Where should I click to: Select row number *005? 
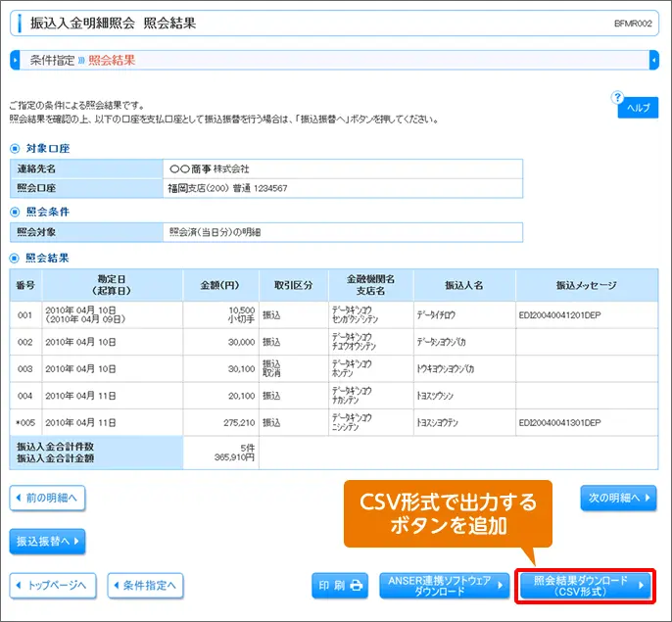pos(24,423)
